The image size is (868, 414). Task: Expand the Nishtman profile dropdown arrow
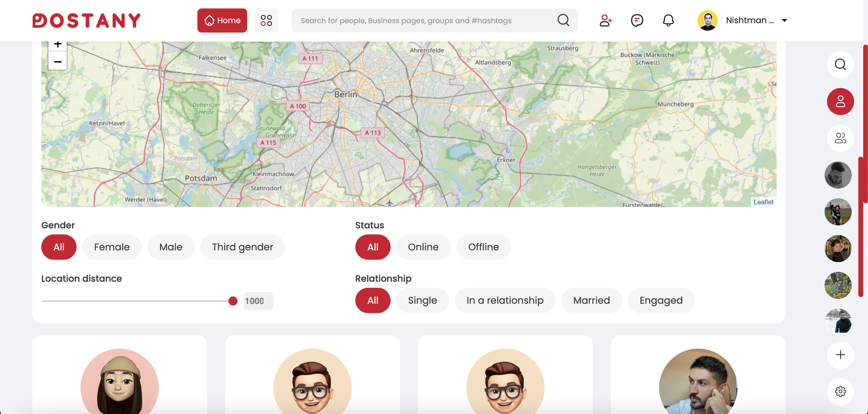coord(785,20)
